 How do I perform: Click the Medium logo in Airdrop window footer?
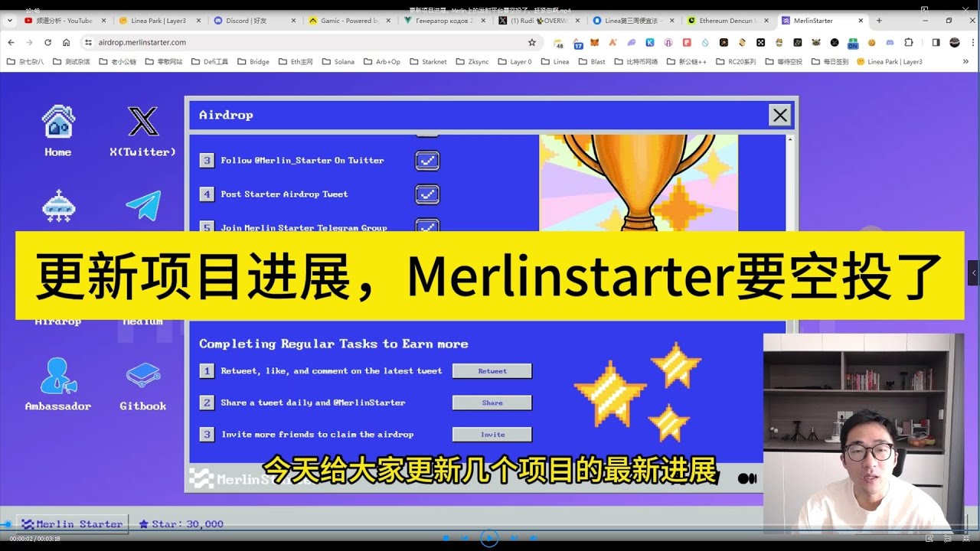[746, 478]
